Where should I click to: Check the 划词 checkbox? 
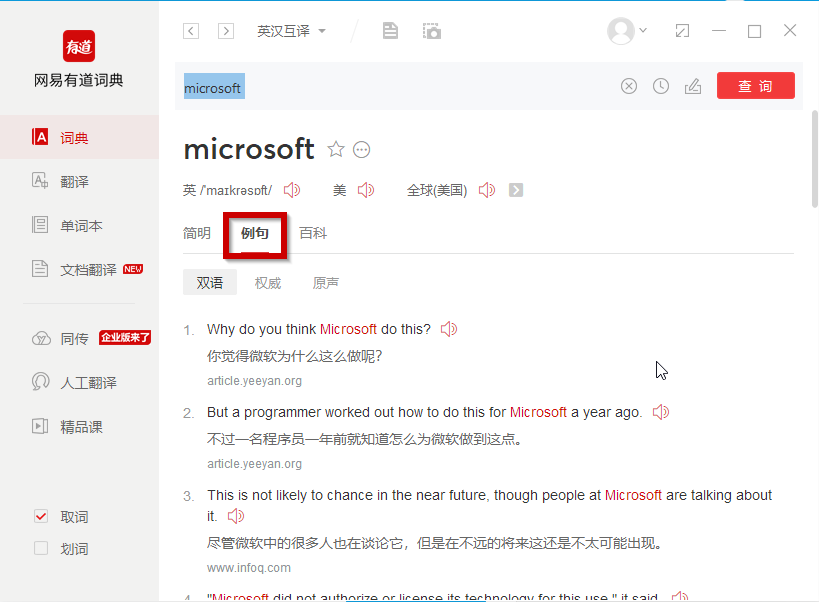pyautogui.click(x=41, y=548)
